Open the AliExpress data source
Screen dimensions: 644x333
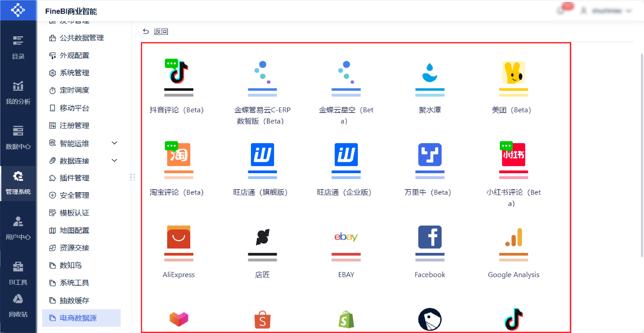click(178, 237)
